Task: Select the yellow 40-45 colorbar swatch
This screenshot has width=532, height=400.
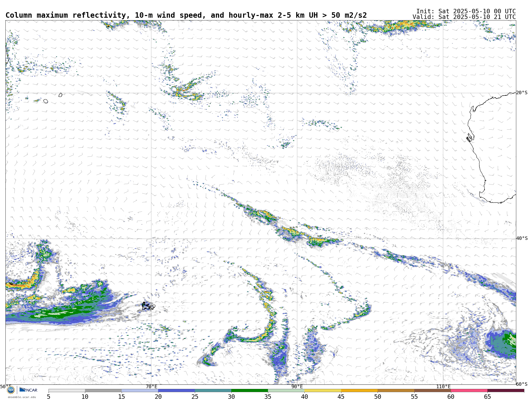Action: [x=323, y=391]
